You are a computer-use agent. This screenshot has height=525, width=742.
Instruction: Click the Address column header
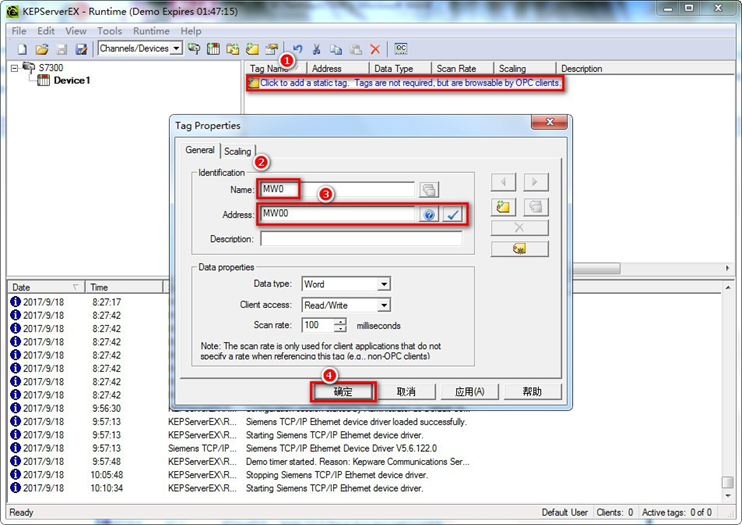(337, 69)
